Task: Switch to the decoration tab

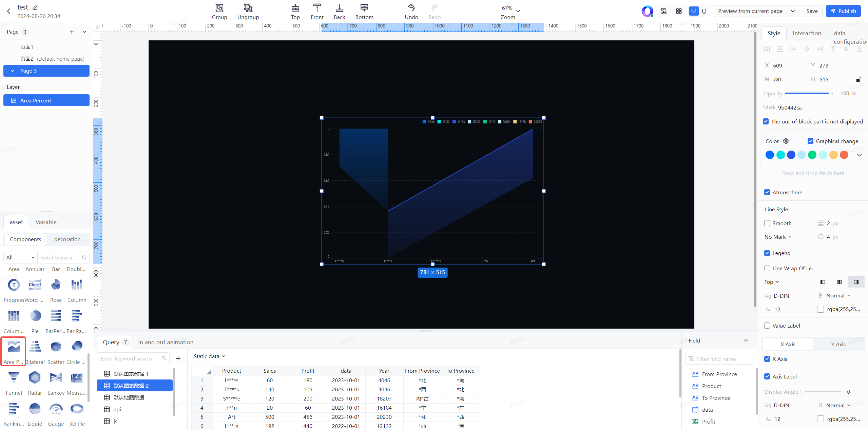Action: tap(67, 239)
